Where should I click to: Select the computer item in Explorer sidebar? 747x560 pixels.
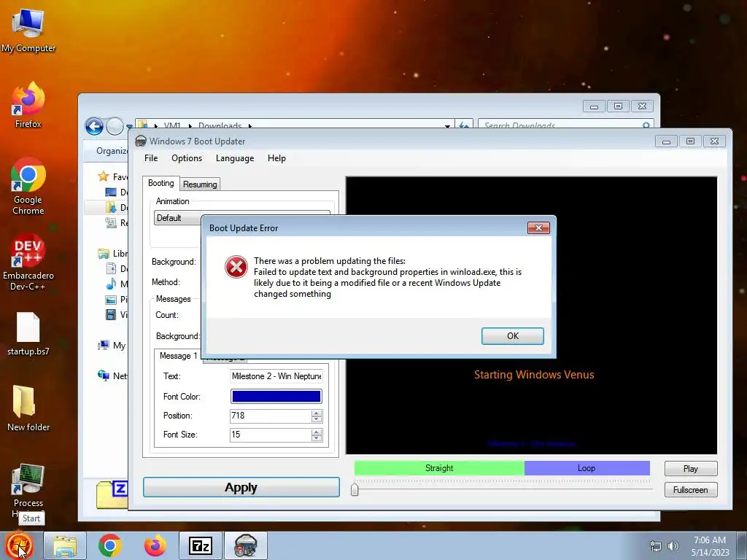(112, 345)
